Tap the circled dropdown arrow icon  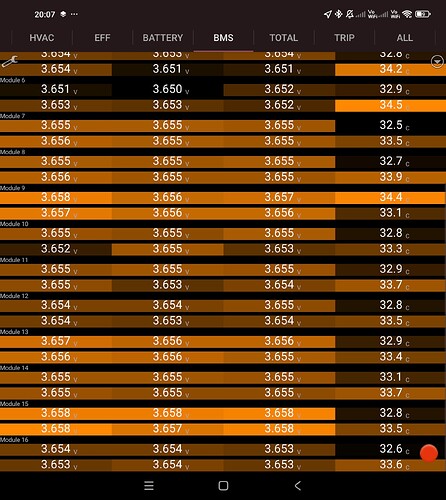(437, 62)
